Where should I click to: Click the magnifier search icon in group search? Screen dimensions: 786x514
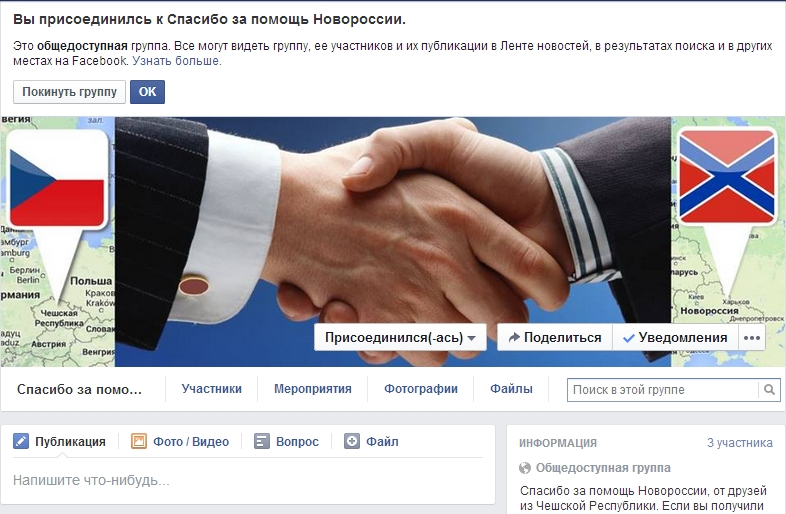[x=769, y=390]
